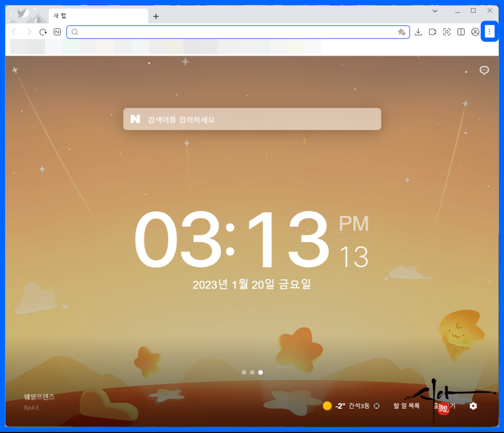Minimize the browser window
504x433 pixels.
pyautogui.click(x=458, y=11)
